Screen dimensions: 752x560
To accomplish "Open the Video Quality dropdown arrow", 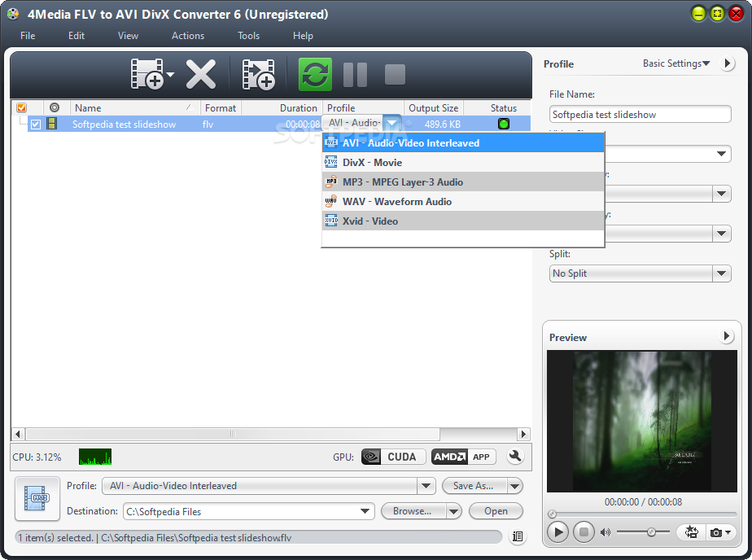I will click(721, 194).
